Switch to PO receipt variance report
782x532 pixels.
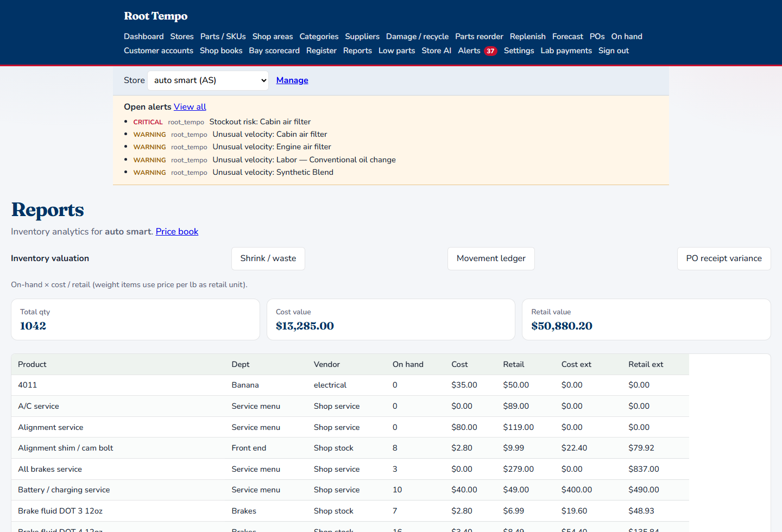[724, 258]
